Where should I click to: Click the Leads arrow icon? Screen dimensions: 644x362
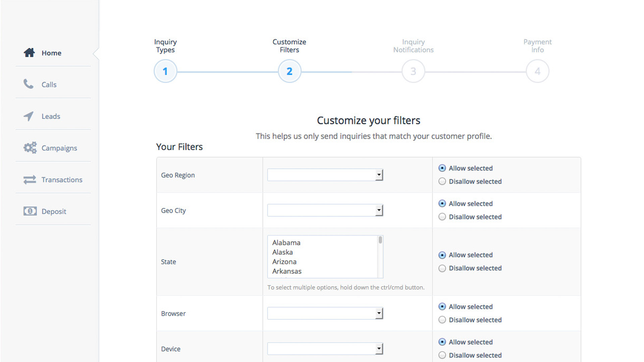pos(29,116)
